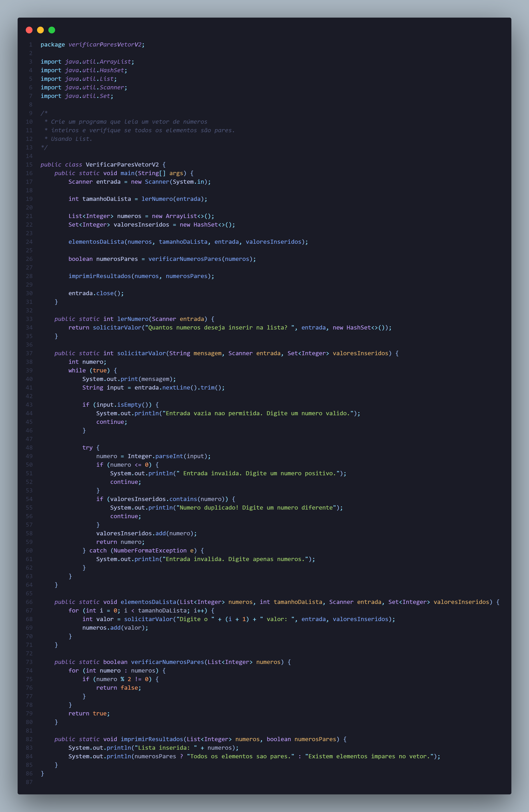Screen dimensions: 529x812
Task: Click the 'i++' loop increment
Action: (x=199, y=610)
